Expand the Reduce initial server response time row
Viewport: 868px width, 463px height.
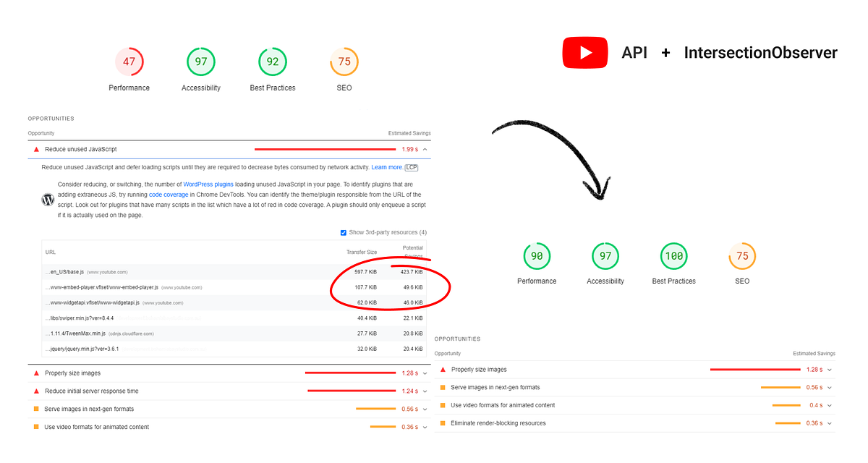(x=425, y=391)
